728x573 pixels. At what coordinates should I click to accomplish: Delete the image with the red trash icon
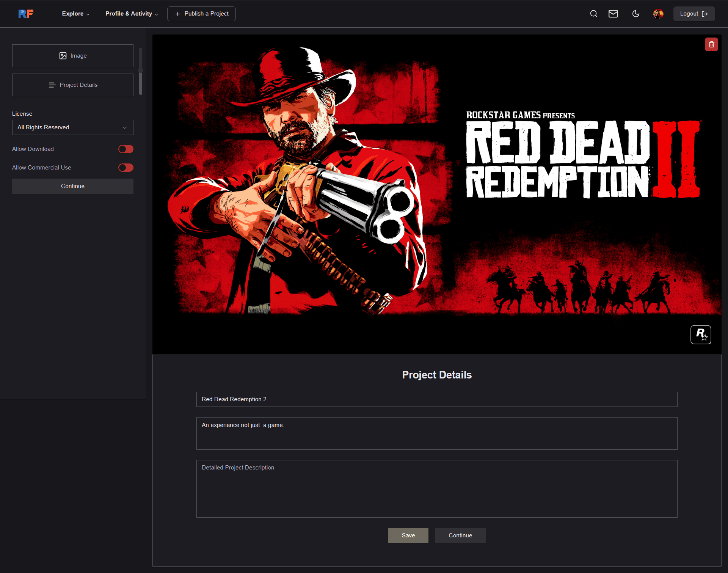pyautogui.click(x=711, y=44)
